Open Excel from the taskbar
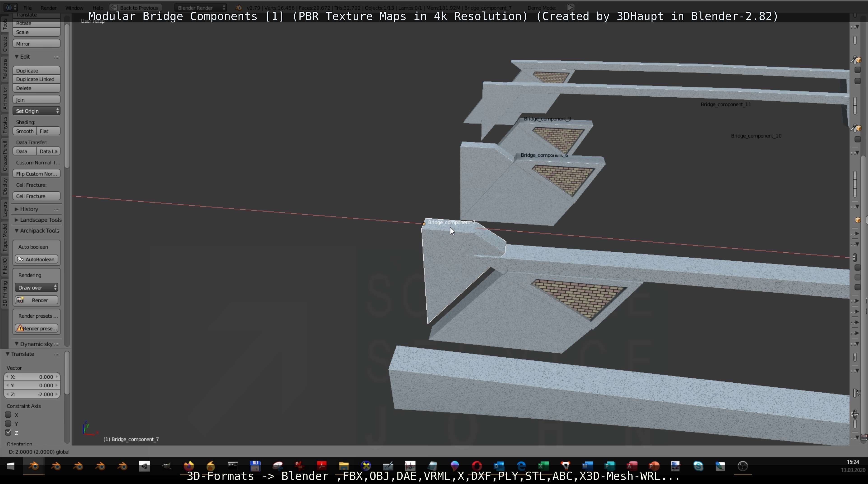 (x=543, y=466)
